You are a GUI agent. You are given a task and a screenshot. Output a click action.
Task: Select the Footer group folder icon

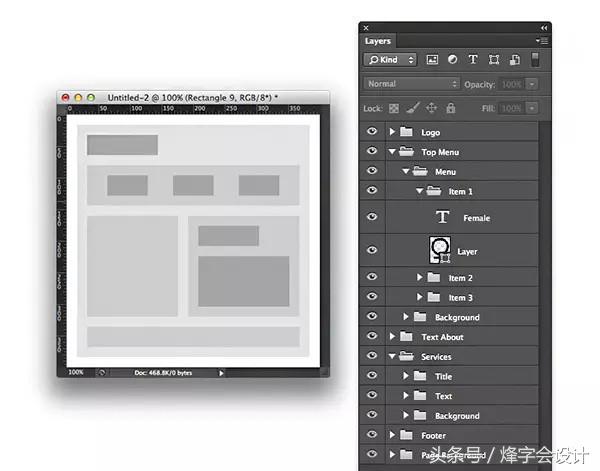point(406,435)
